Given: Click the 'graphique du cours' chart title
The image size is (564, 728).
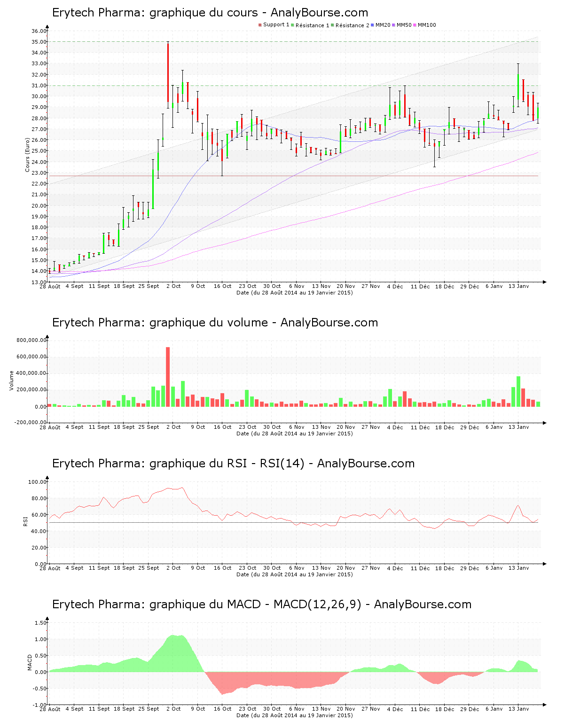Looking at the screenshot, I should pyautogui.click(x=210, y=13).
